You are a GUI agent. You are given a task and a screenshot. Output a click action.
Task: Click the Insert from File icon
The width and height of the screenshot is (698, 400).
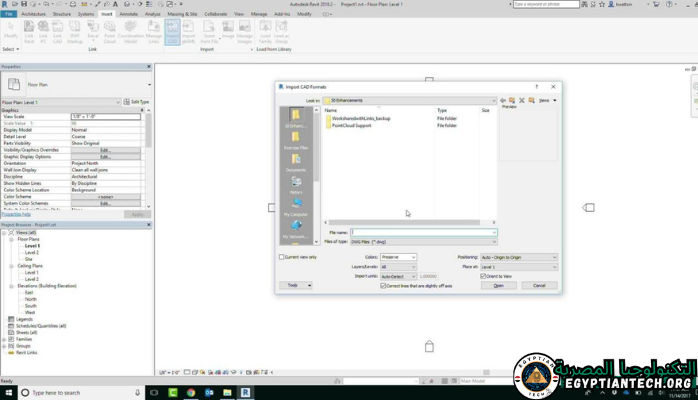[x=209, y=32]
